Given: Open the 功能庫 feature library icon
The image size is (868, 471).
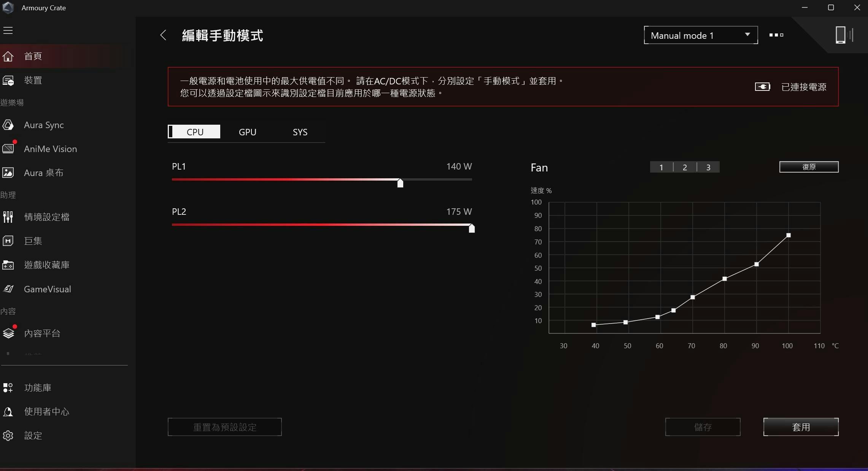Looking at the screenshot, I should 8,388.
